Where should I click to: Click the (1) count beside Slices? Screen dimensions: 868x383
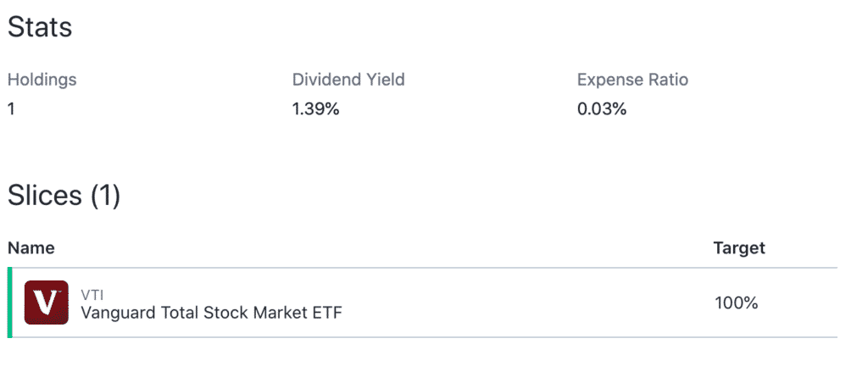(x=105, y=196)
